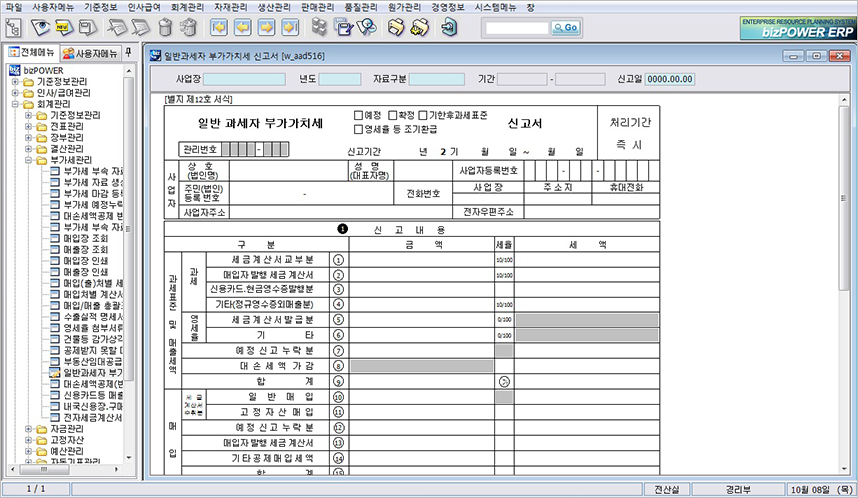The height and width of the screenshot is (498, 858).
Task: Collapse the 회계관리 folder
Action: 15,103
